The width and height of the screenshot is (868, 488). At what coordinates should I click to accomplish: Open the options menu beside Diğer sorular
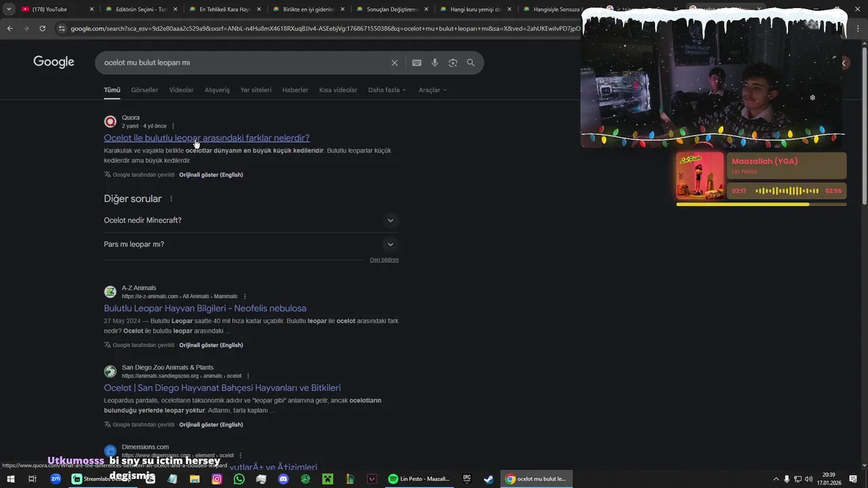tap(171, 199)
